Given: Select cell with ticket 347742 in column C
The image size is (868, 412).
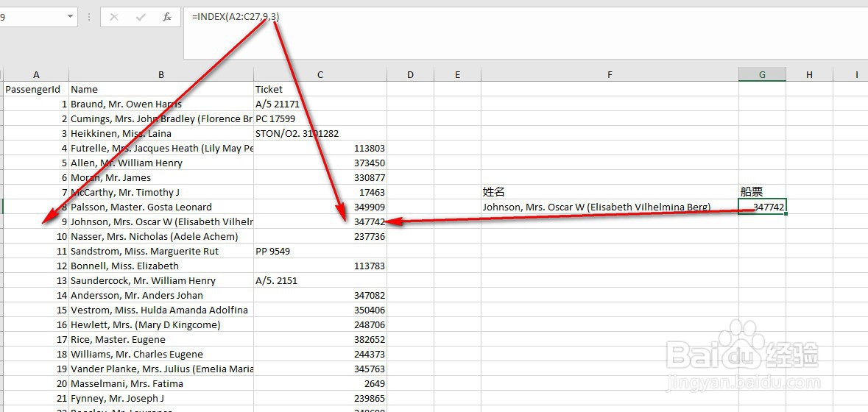Looking at the screenshot, I should 320,221.
